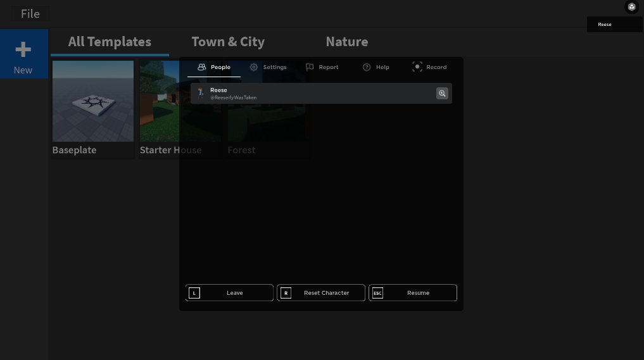Click the Forest template label
The height and width of the screenshot is (360, 644).
tap(241, 150)
